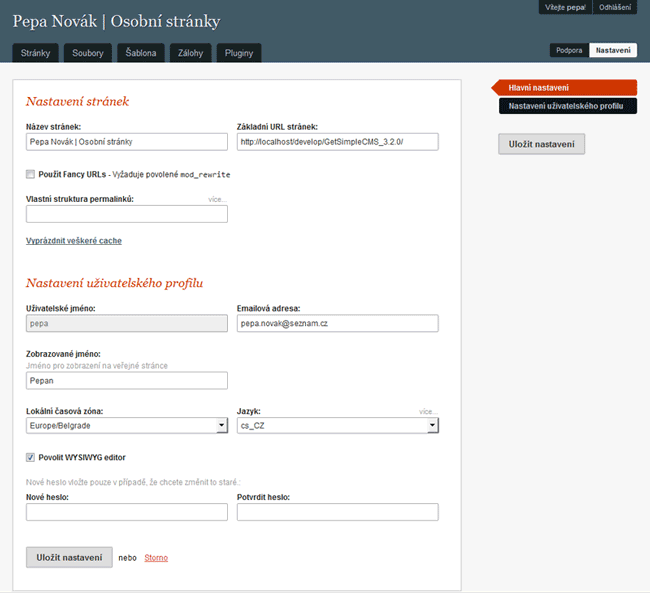Select Nastavení uživatelského profilu in sidebar
The height and width of the screenshot is (593, 650).
[x=568, y=106]
